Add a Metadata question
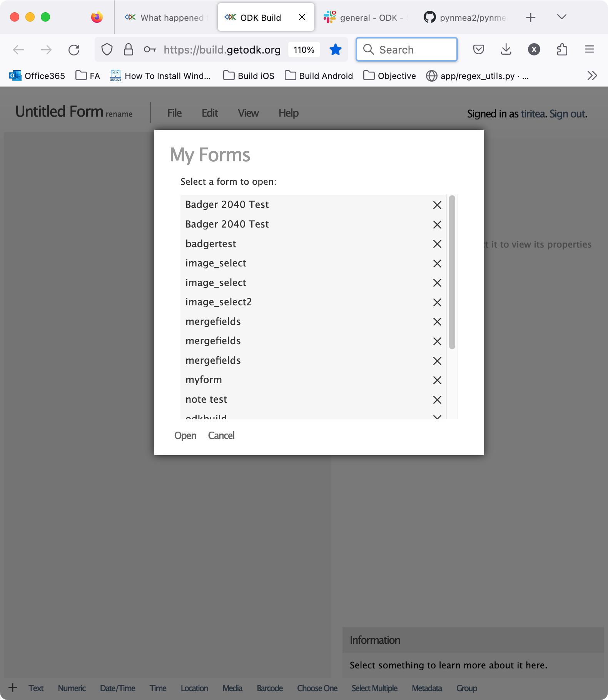 point(427,688)
